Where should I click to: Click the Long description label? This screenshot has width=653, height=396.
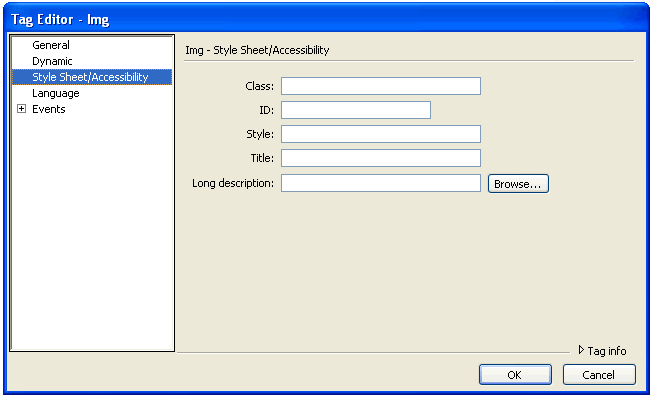pos(233,183)
